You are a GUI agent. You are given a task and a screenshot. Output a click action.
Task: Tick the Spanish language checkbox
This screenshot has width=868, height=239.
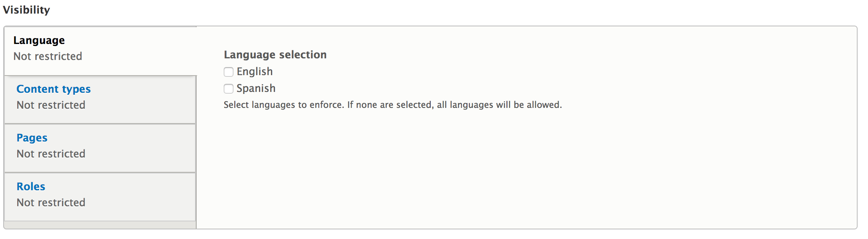tap(229, 89)
